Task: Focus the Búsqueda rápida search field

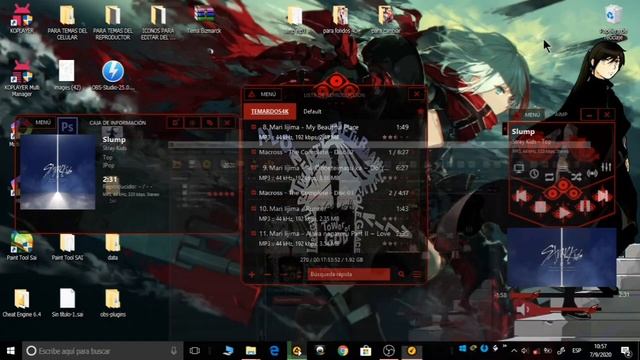Action: pos(349,274)
